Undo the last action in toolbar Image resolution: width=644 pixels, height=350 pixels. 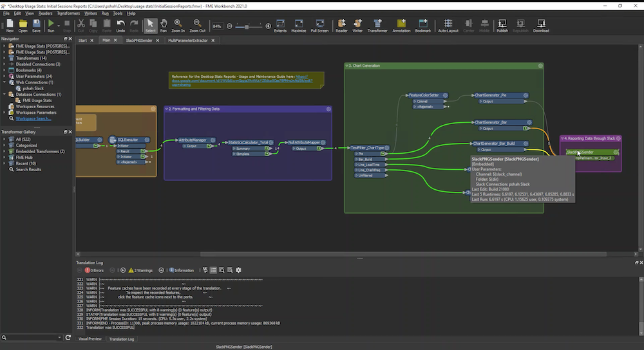point(120,26)
